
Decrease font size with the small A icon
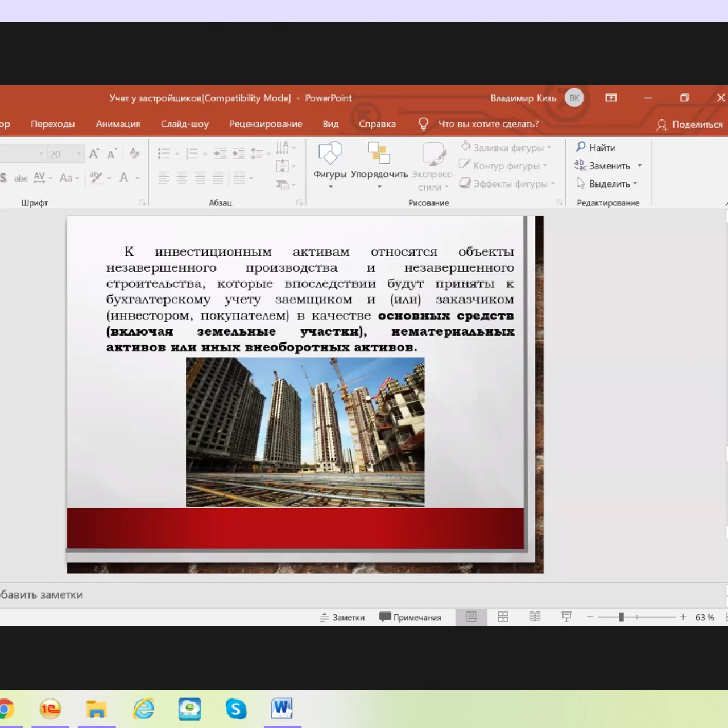tap(112, 154)
